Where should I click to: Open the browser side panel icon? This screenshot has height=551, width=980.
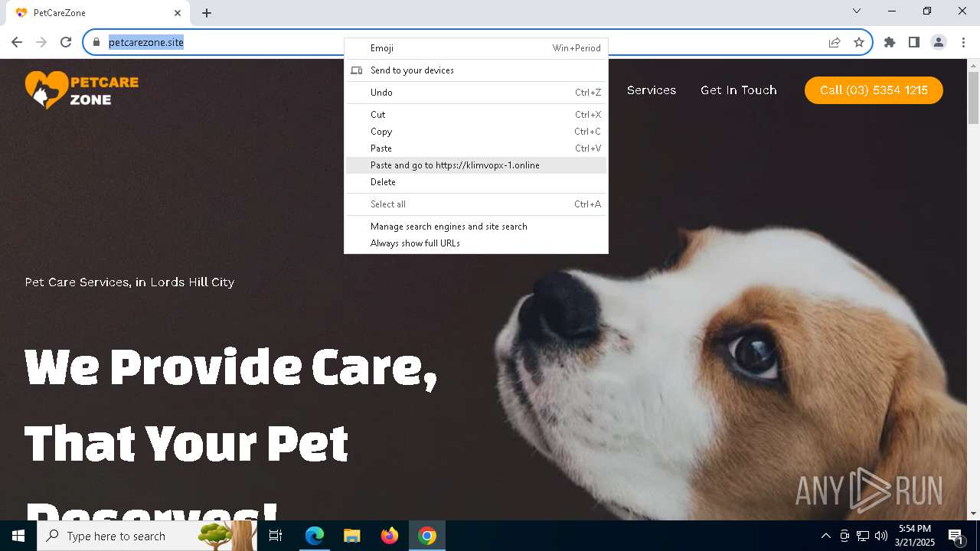pyautogui.click(x=914, y=42)
